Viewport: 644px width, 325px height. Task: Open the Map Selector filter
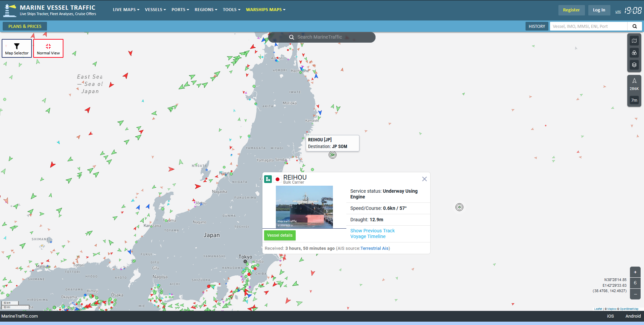[17, 48]
